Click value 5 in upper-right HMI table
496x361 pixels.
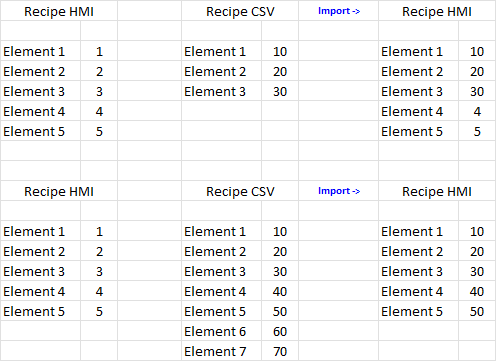tap(477, 131)
